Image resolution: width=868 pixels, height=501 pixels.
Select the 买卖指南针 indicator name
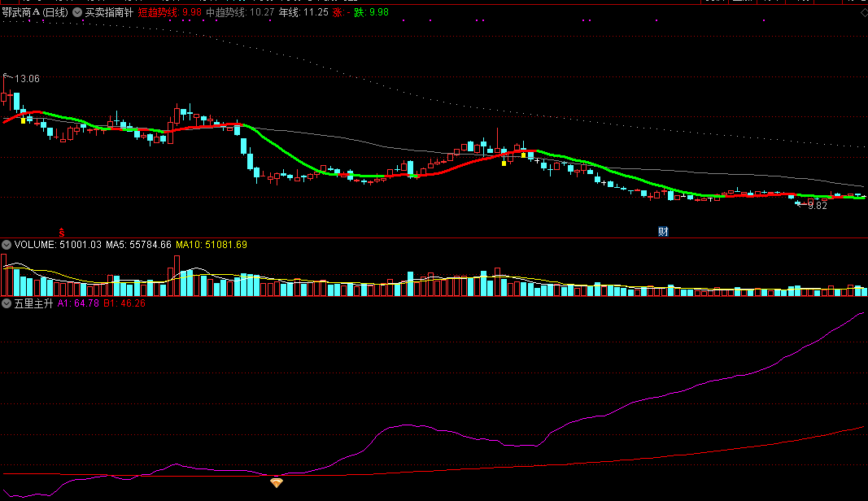109,12
